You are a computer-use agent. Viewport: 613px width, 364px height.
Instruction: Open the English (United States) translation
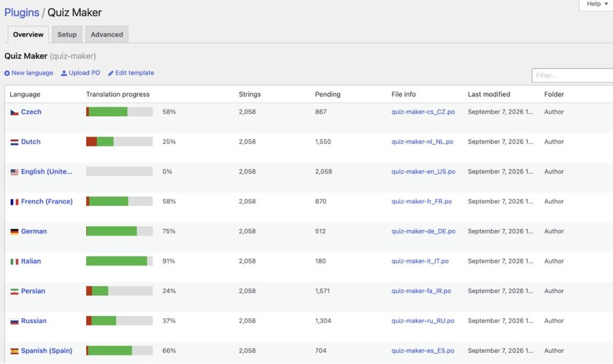tap(47, 171)
